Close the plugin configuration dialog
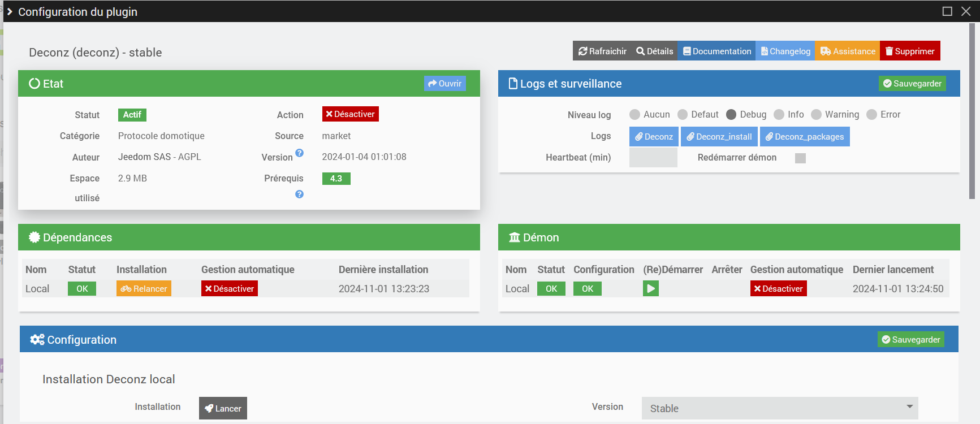This screenshot has height=424, width=980. 966,11
